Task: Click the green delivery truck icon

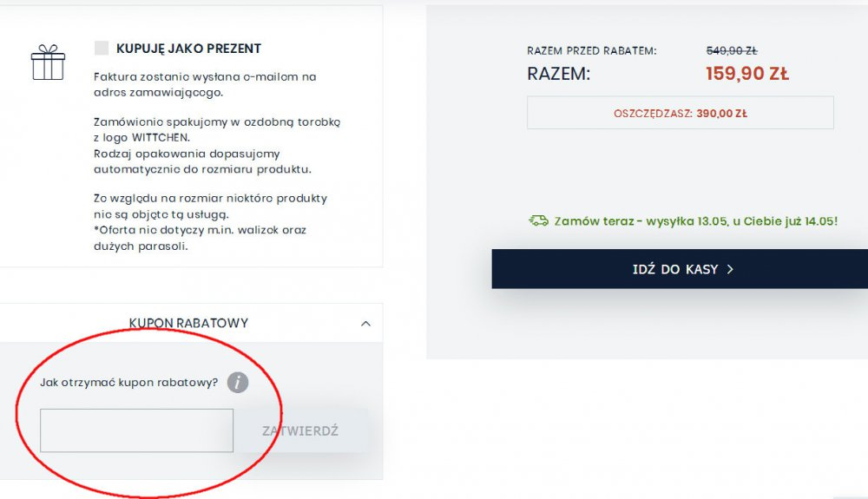Action: (538, 221)
